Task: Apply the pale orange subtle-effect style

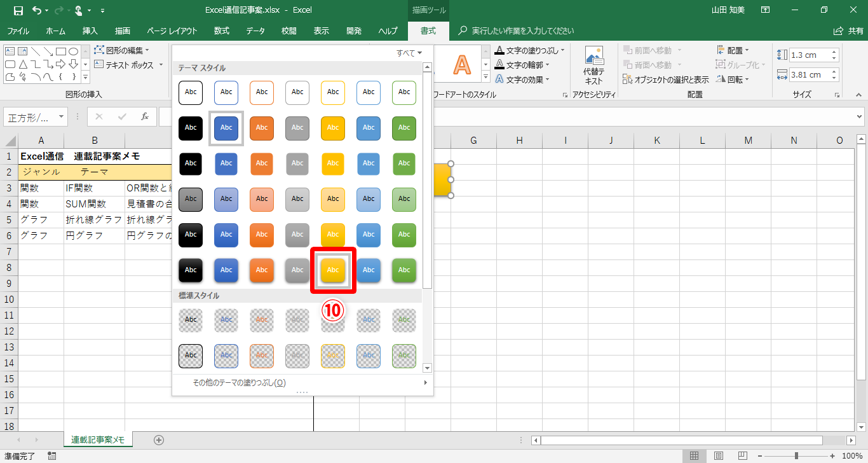Action: click(x=262, y=199)
